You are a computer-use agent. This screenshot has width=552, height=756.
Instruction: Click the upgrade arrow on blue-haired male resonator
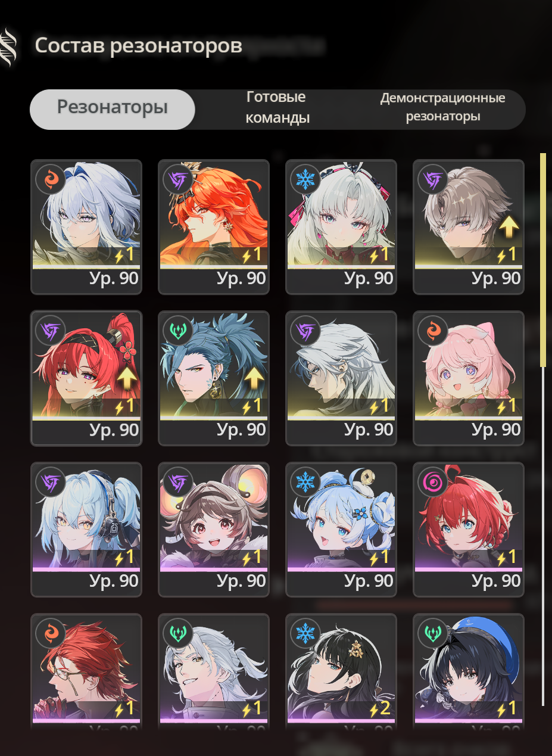pos(255,377)
